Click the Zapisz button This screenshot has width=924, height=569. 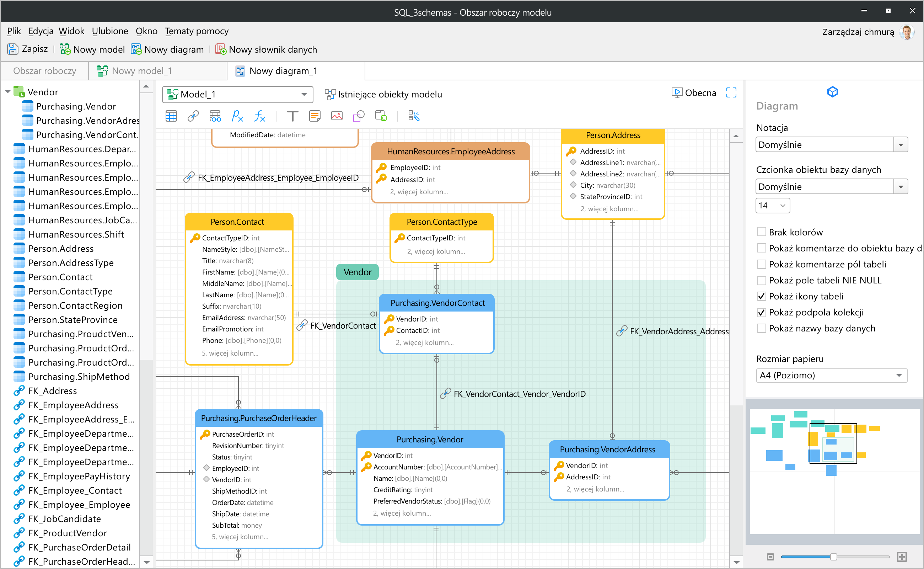(27, 49)
